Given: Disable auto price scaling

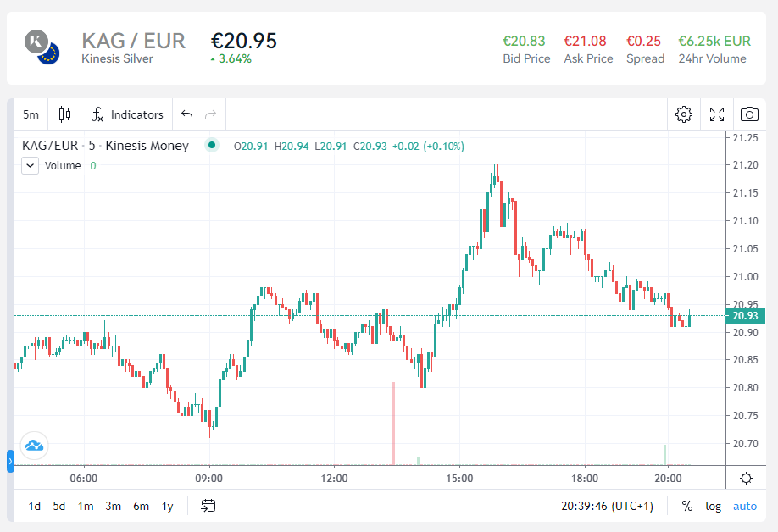Looking at the screenshot, I should [x=745, y=506].
